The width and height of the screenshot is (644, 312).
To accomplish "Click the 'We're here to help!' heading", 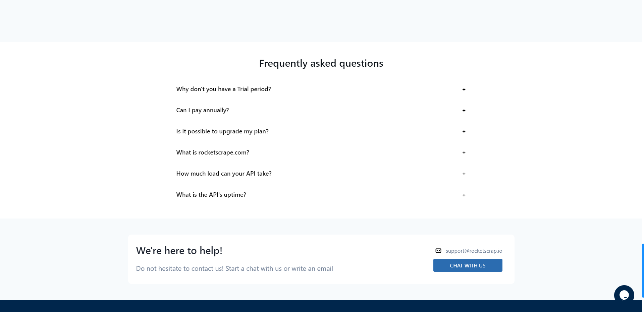I will pyautogui.click(x=179, y=251).
